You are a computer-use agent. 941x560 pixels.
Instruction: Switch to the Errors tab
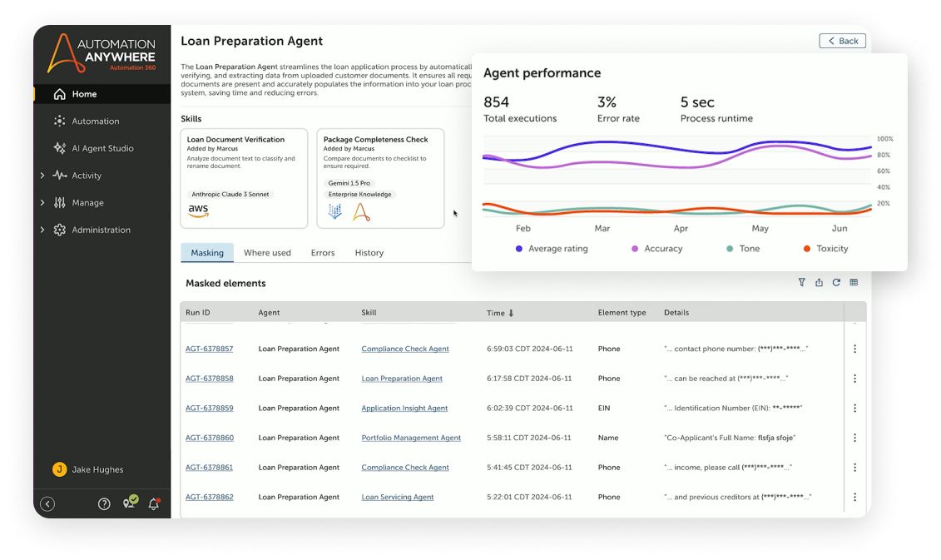(x=323, y=253)
